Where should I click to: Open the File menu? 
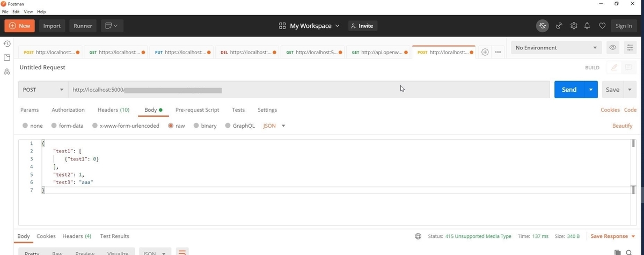pyautogui.click(x=6, y=11)
